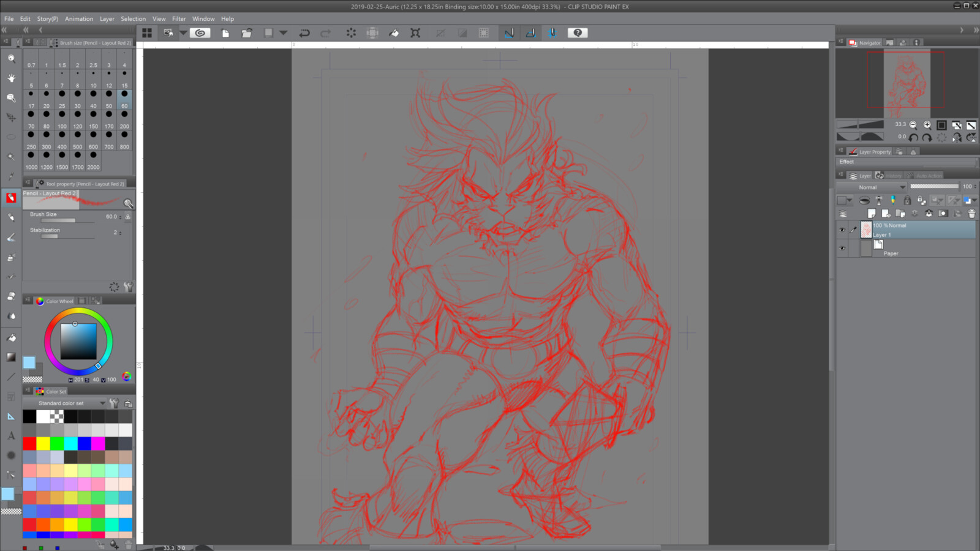Viewport: 980px width, 551px height.
Task: Select the Zoom magnifier tool
Action: (11, 58)
